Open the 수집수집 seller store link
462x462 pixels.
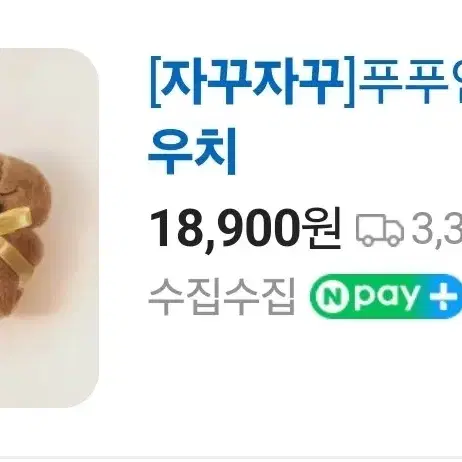click(x=222, y=296)
